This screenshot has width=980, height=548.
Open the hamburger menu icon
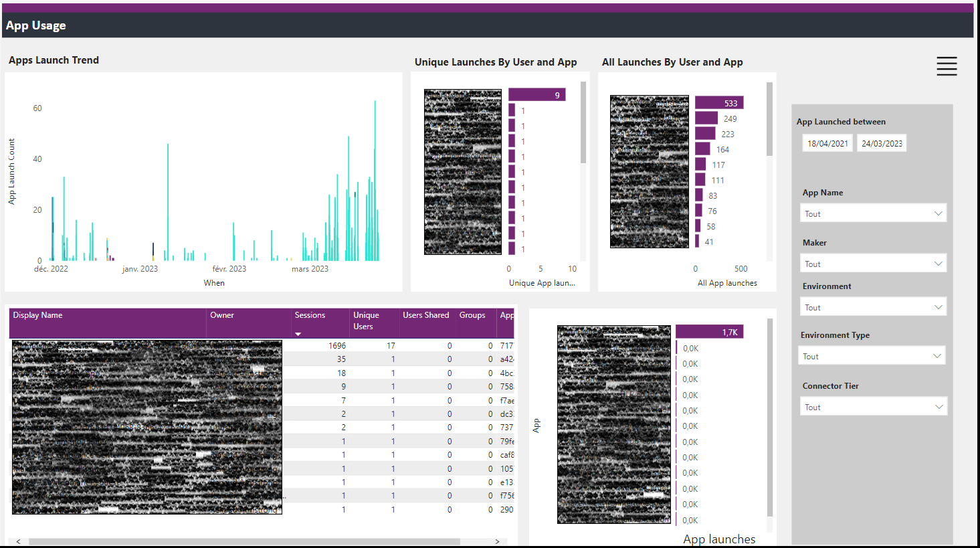(x=947, y=66)
